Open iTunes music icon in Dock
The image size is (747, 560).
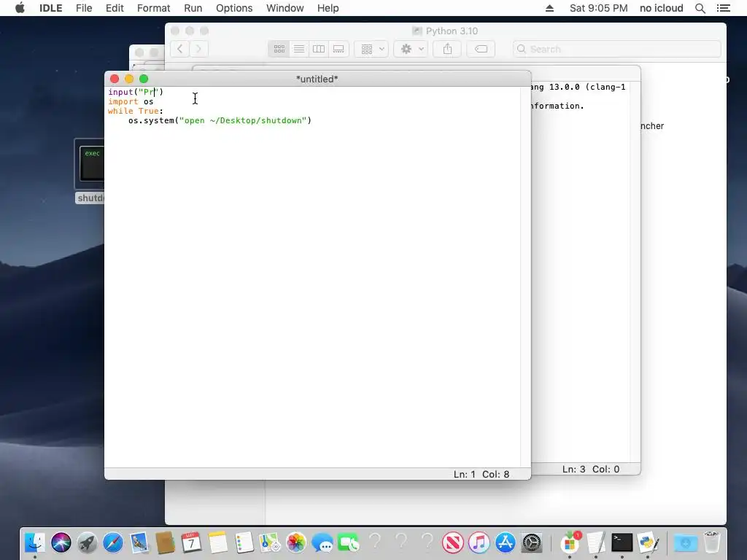479,542
